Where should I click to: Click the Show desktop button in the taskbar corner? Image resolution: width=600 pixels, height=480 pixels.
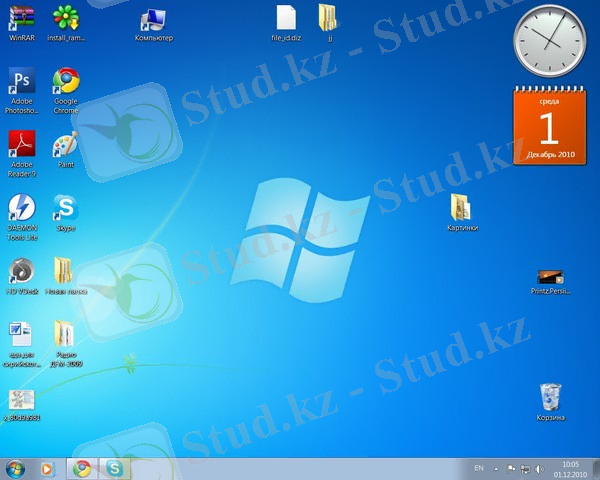click(x=596, y=469)
